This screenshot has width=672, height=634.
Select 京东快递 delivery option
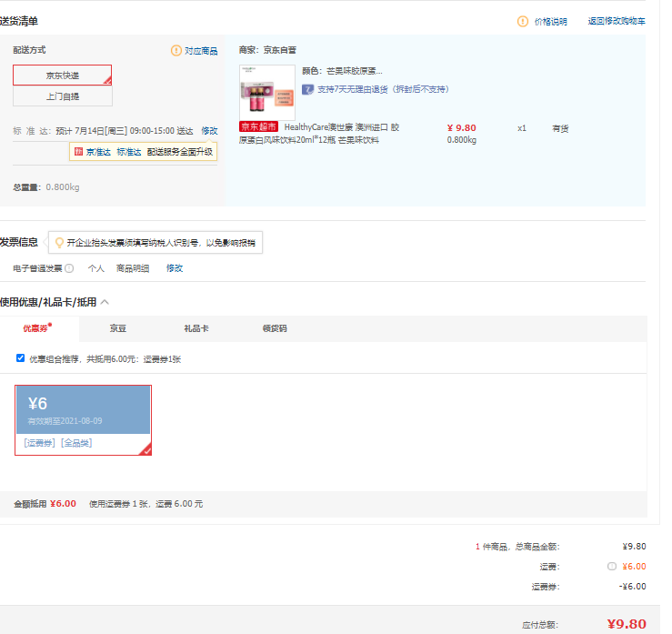(x=63, y=75)
